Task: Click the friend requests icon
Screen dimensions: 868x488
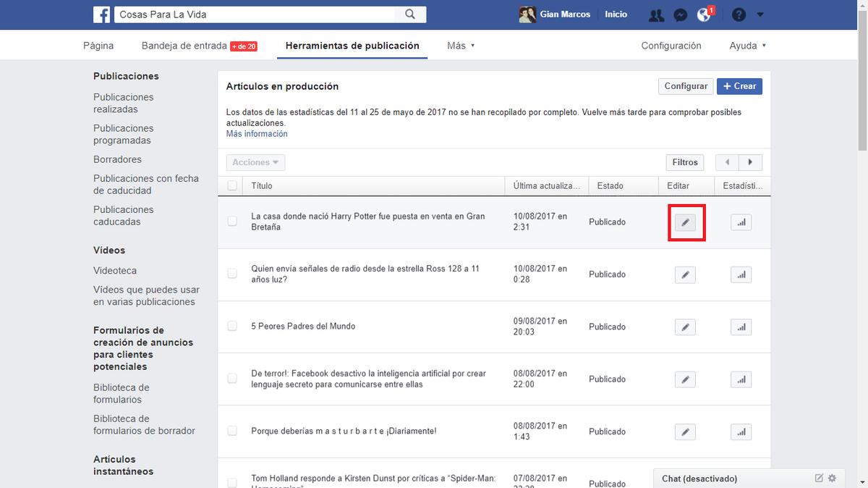Action: coord(656,14)
